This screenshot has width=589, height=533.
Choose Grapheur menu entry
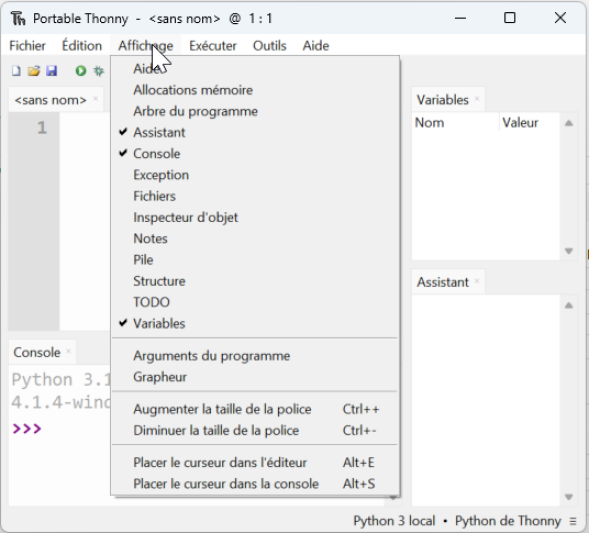255,377
